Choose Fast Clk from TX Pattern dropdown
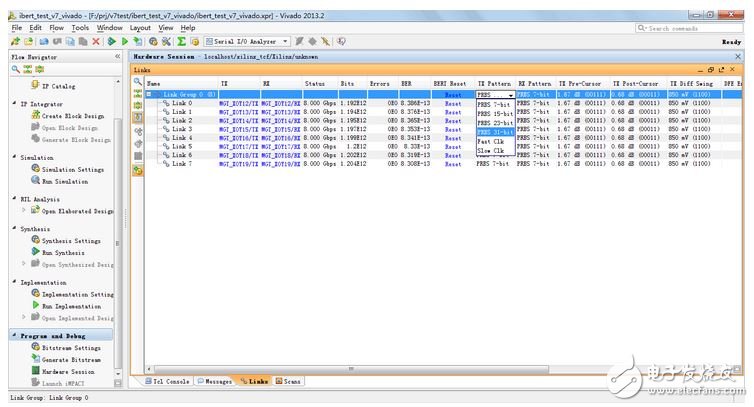This screenshot has width=754, height=407. click(x=491, y=141)
